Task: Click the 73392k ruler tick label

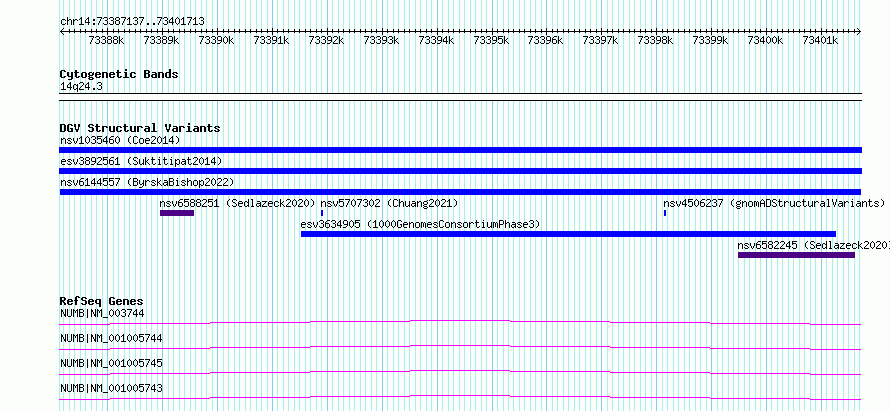Action: click(326, 40)
